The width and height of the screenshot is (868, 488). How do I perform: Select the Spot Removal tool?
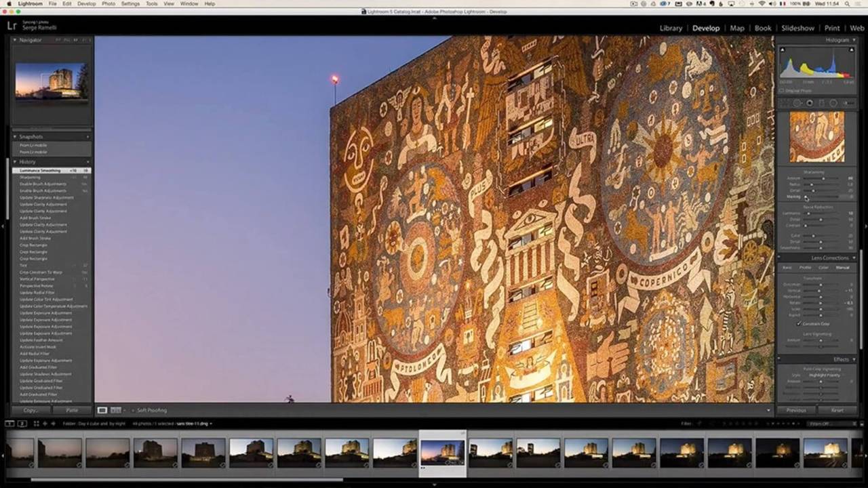pyautogui.click(x=797, y=103)
